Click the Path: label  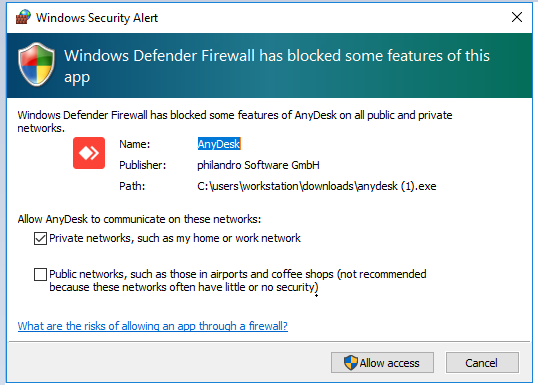pos(132,186)
